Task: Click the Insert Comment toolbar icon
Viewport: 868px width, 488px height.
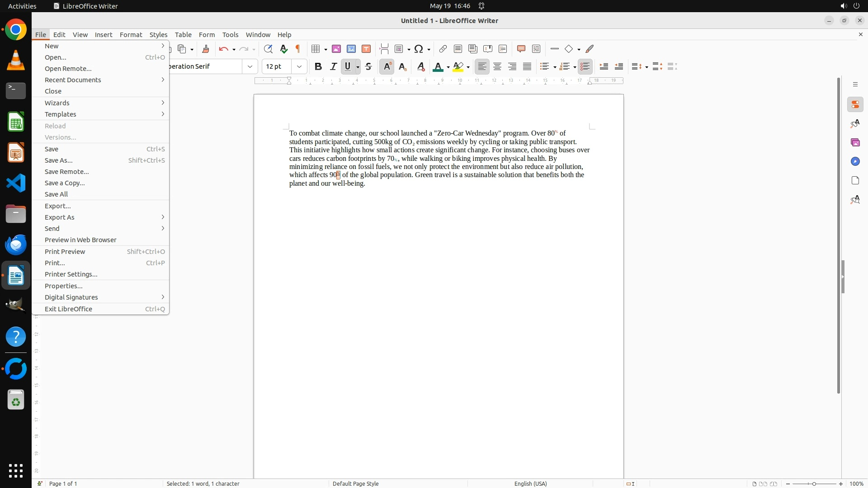Action: click(x=521, y=49)
